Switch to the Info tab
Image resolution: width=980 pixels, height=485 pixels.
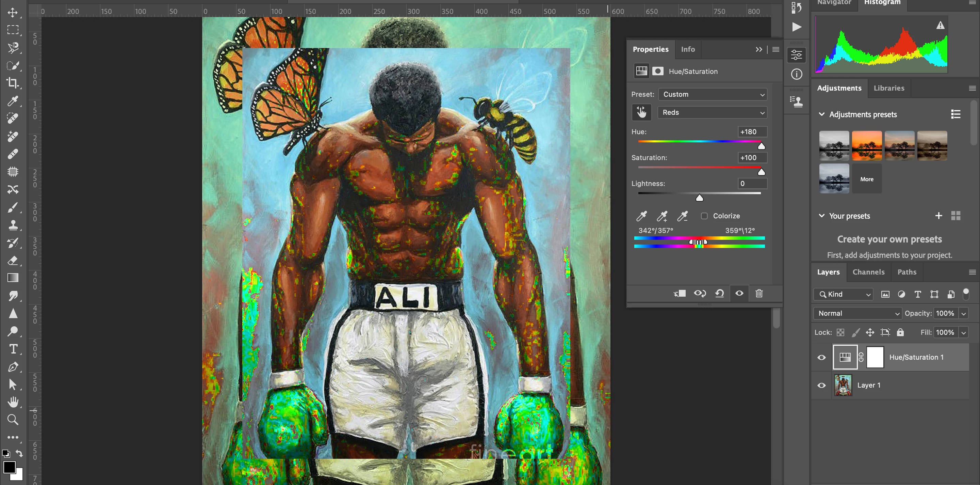pyautogui.click(x=687, y=49)
